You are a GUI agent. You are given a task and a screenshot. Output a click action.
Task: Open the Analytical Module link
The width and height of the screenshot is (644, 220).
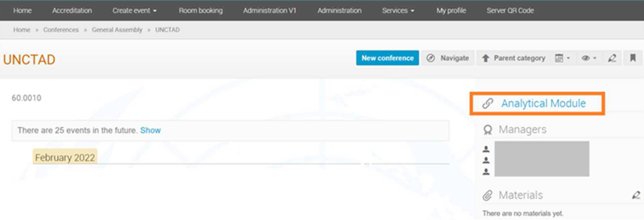point(543,103)
